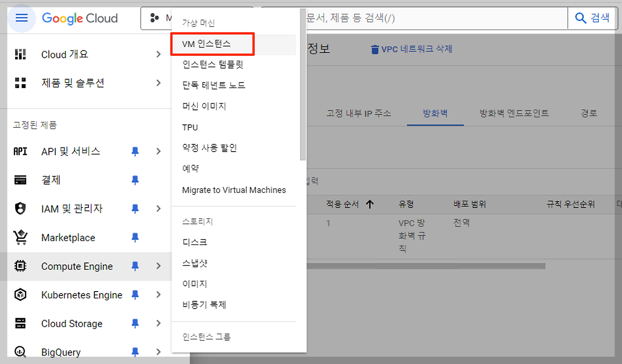Viewport: 622px width, 364px height.
Task: Open Migrate to Virtual Machines item
Action: tap(234, 190)
